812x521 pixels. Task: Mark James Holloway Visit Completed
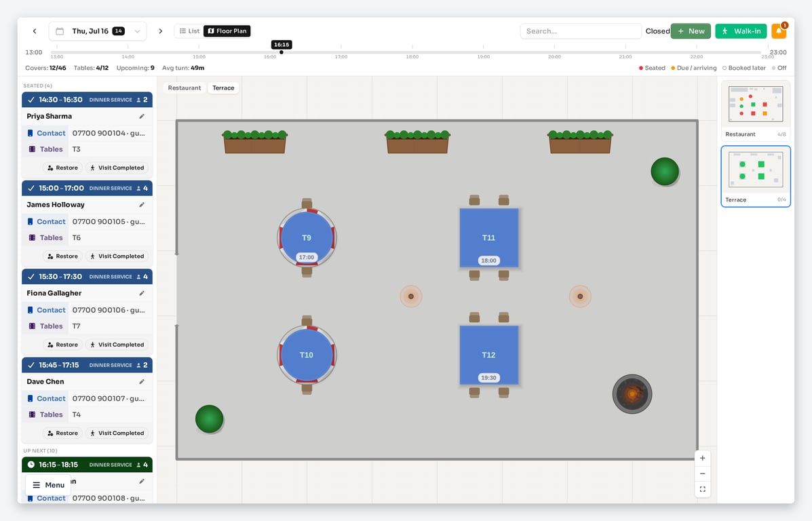click(x=117, y=256)
